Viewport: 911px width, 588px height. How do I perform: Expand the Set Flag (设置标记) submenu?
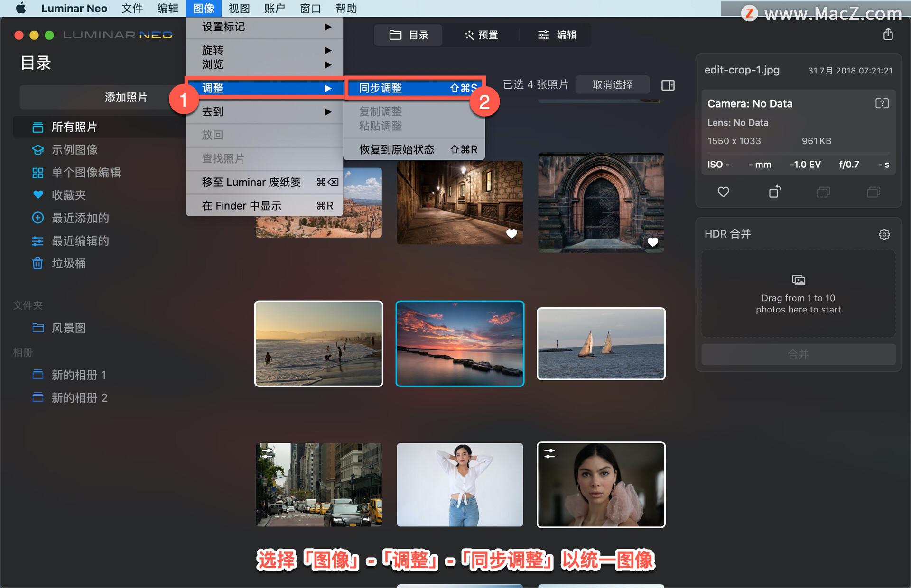(265, 27)
